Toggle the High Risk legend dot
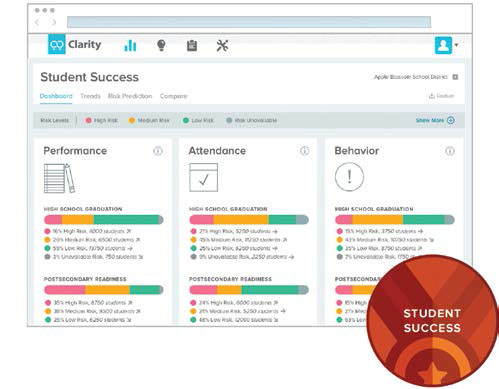The image size is (499, 389). point(88,120)
